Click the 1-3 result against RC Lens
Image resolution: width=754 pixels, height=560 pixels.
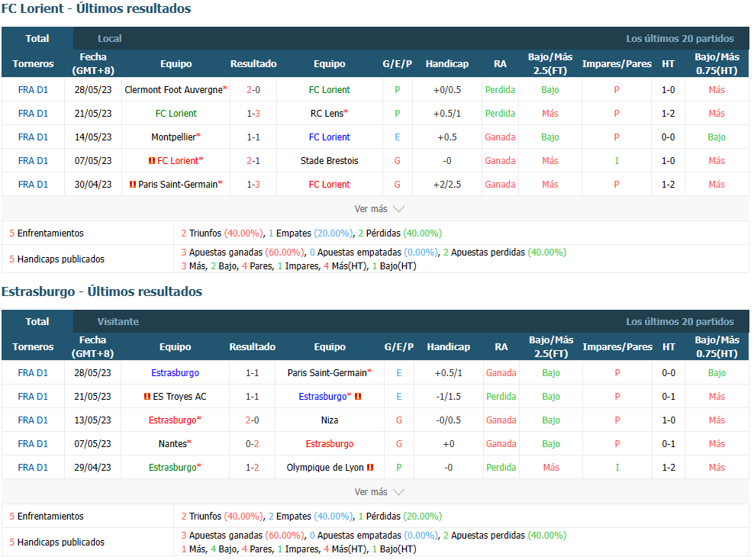coord(253,114)
